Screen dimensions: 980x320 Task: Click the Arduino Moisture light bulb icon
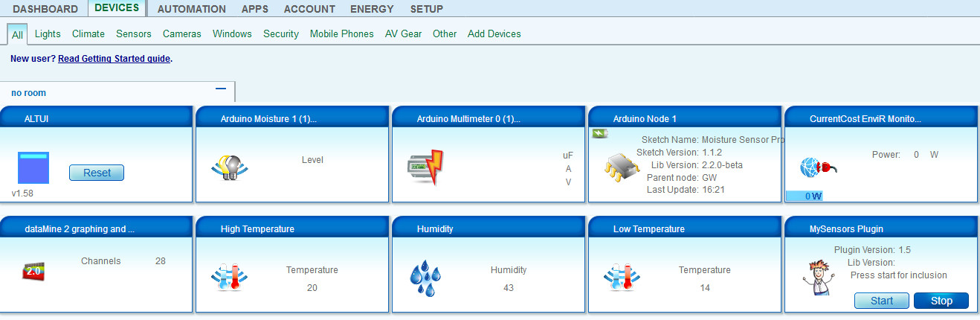tap(230, 167)
